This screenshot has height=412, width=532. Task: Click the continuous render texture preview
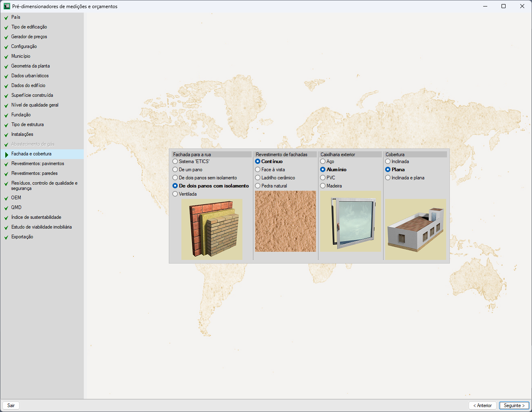pos(286,221)
